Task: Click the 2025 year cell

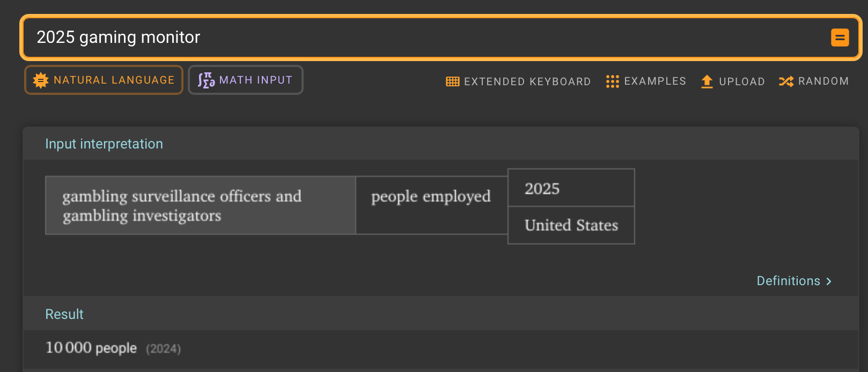Action: click(571, 188)
